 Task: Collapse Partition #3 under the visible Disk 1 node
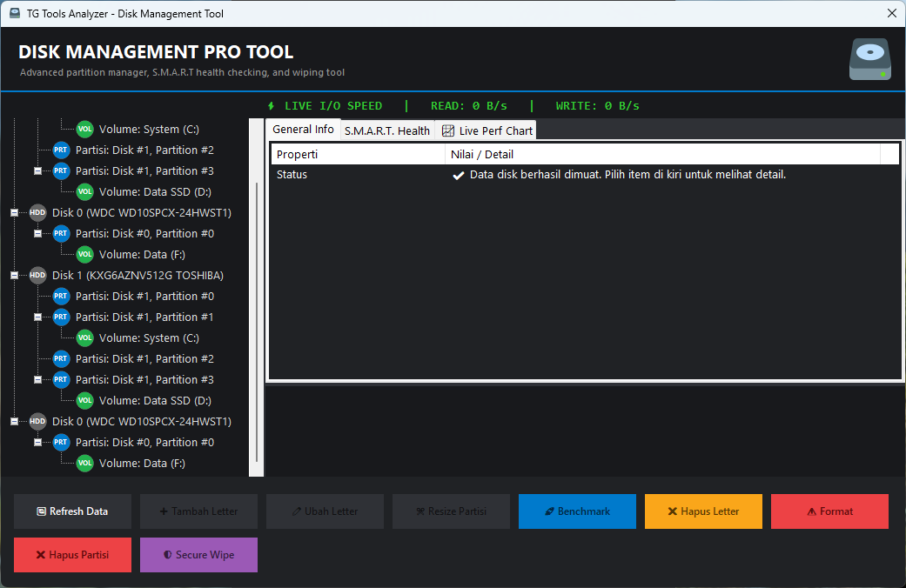point(37,379)
